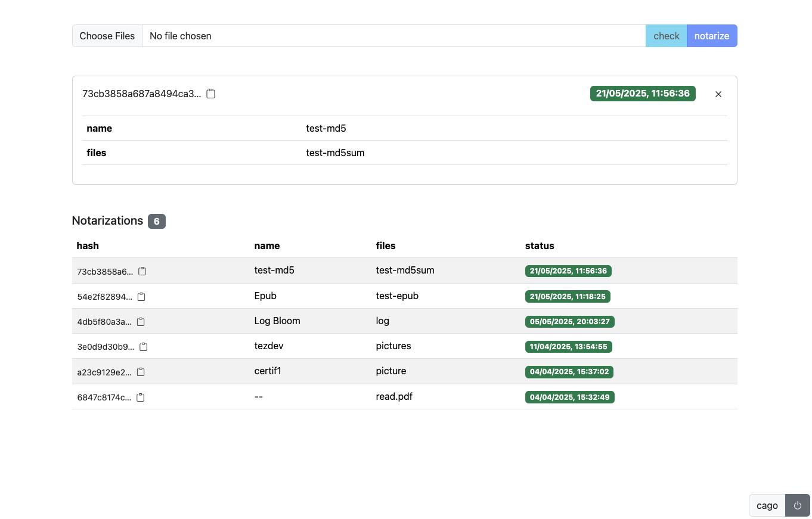This screenshot has height=519, width=812.
Task: Copy hash of Log Bloom row
Action: (141, 322)
